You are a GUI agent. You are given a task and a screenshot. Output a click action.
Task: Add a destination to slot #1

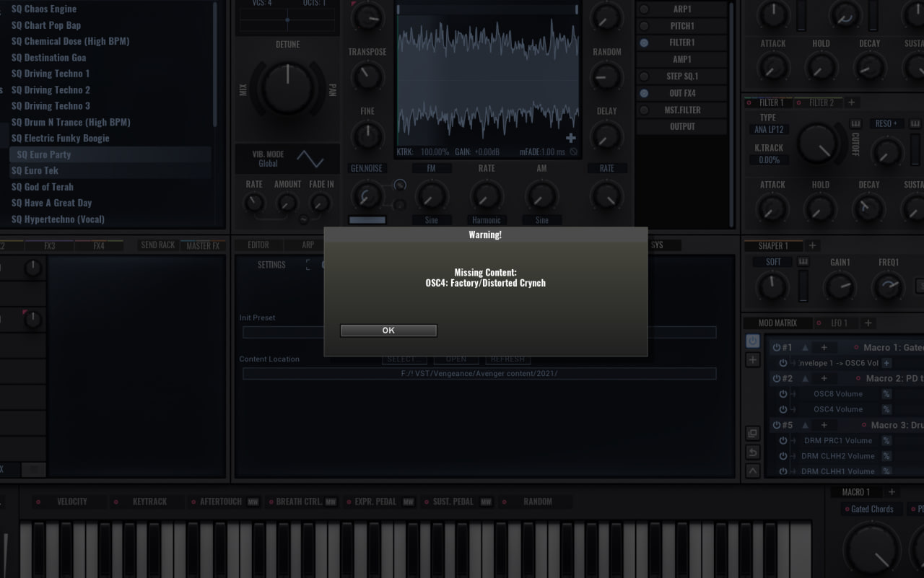point(824,347)
